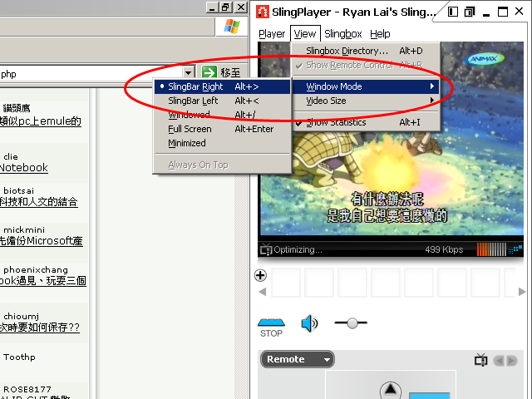Click the next remote skin arrow
Viewport: 532px width, 399px height.
[512, 360]
